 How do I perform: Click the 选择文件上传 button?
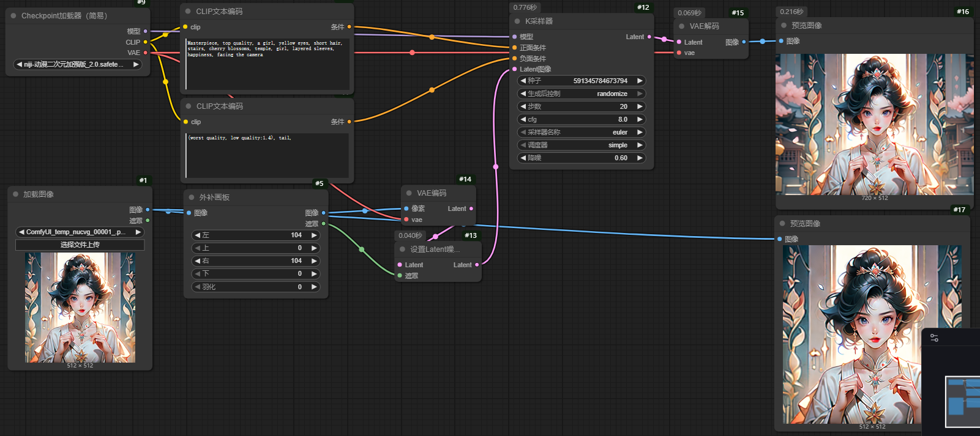click(80, 245)
